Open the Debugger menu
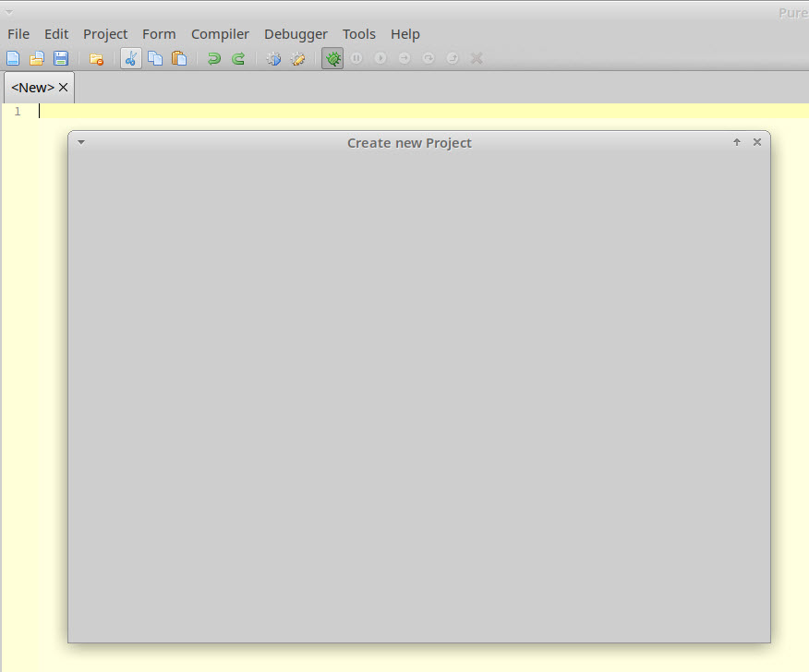809x672 pixels. pyautogui.click(x=296, y=34)
